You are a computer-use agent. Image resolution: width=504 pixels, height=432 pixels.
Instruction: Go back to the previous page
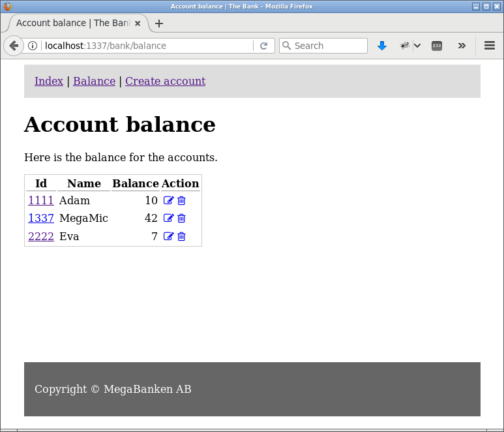14,46
